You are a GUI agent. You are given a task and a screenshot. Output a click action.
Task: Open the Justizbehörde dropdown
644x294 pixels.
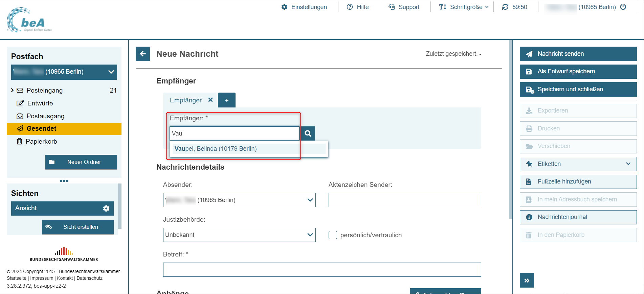click(239, 235)
